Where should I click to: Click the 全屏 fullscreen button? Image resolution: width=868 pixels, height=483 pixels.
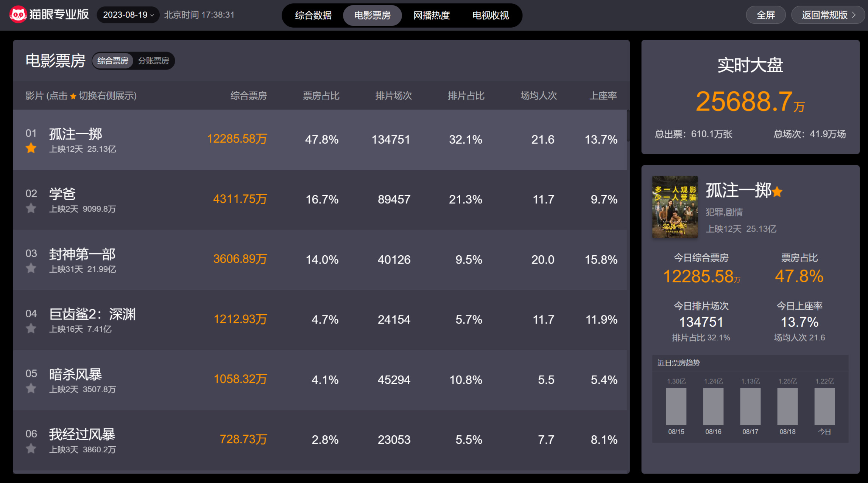pyautogui.click(x=765, y=15)
